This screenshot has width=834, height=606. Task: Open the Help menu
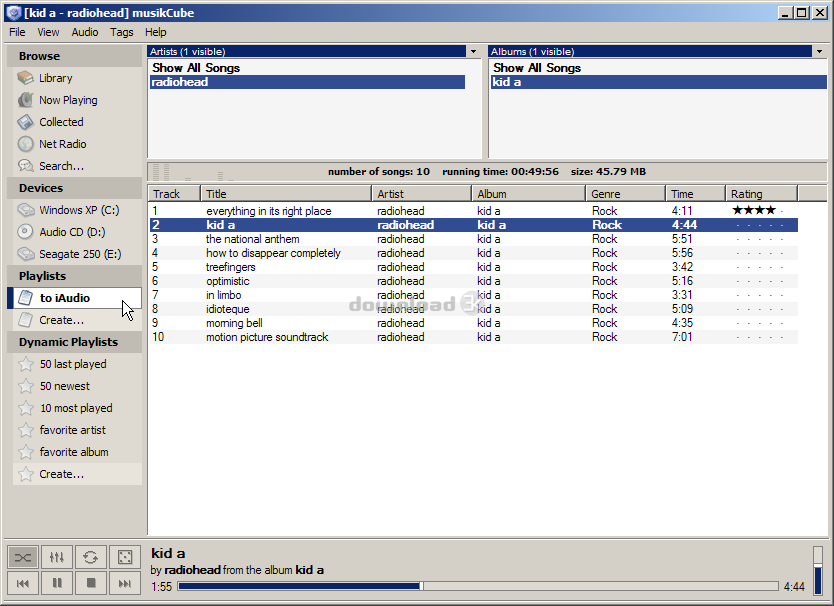pyautogui.click(x=156, y=32)
